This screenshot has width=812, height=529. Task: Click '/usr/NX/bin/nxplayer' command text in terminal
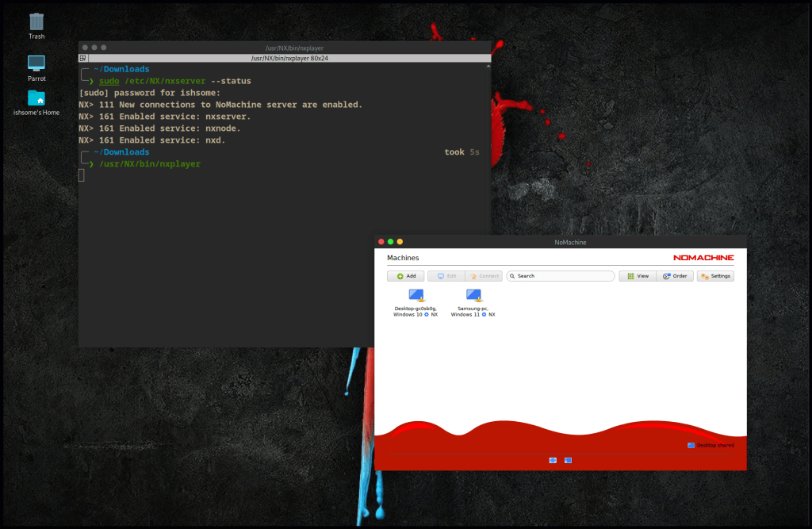(x=150, y=163)
